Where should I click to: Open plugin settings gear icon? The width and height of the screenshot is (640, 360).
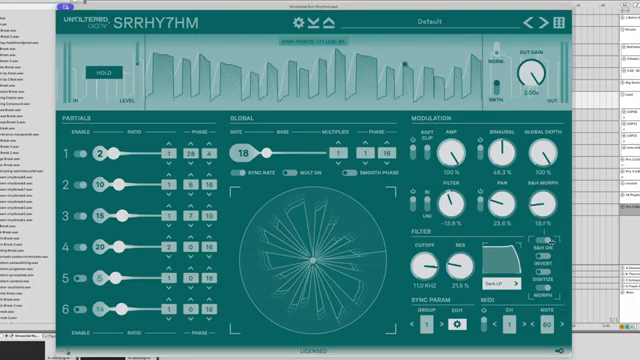coord(298,22)
